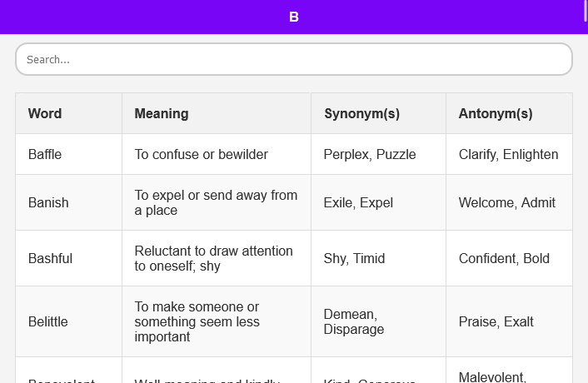
Task: Click the word Banish
Action: 48,202
